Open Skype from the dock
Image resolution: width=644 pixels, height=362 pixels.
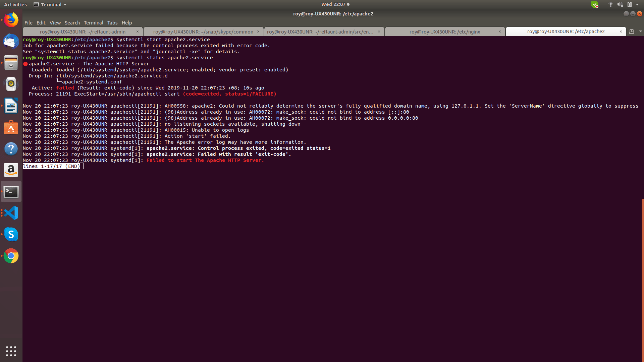(11, 235)
